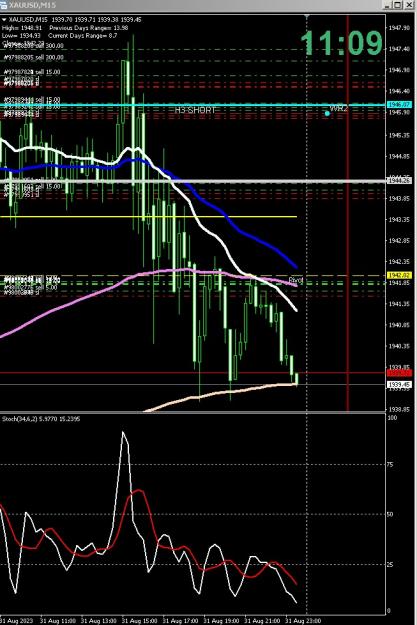Click the 1938.85 price scale label

coord(399,409)
